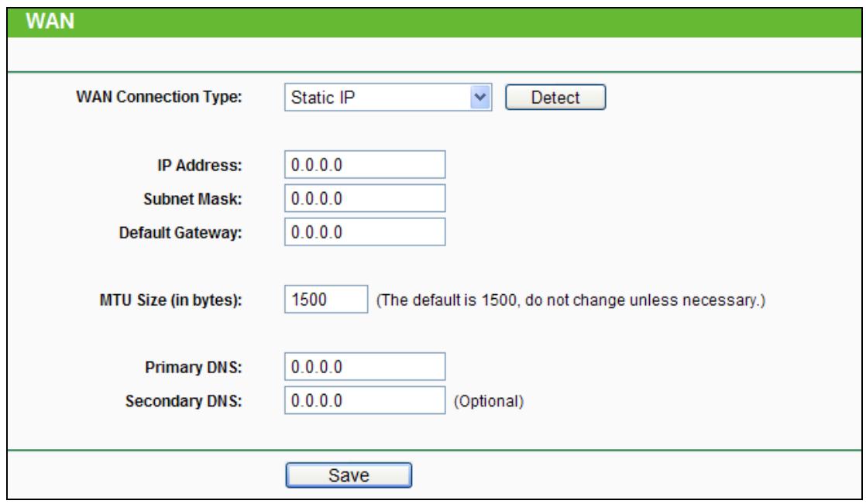
Task: Click the WAN page heading
Action: click(50, 22)
